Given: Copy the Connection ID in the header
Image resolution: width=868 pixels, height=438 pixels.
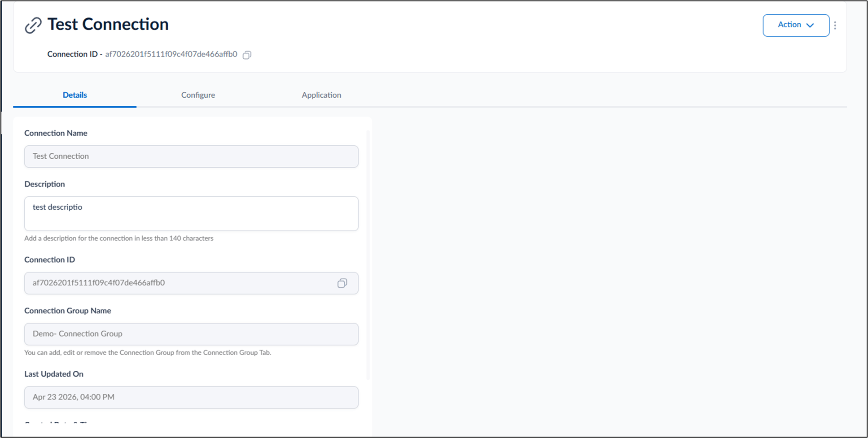Looking at the screenshot, I should pyautogui.click(x=247, y=55).
